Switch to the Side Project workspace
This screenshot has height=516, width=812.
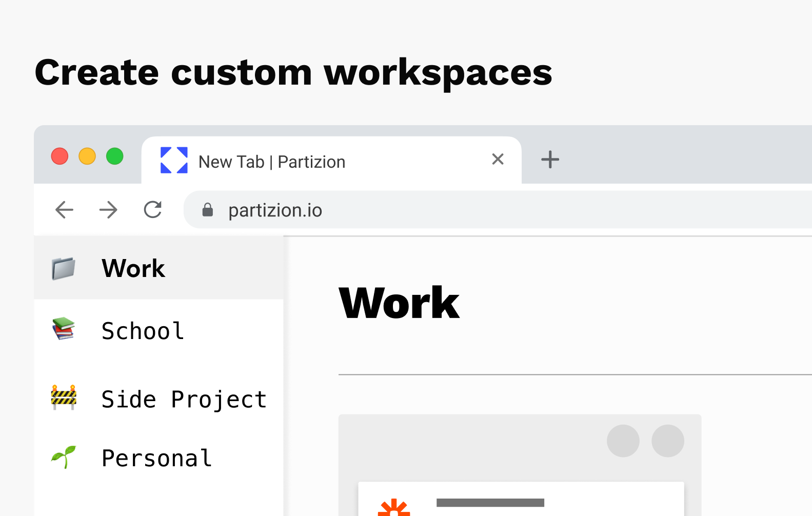pos(159,399)
